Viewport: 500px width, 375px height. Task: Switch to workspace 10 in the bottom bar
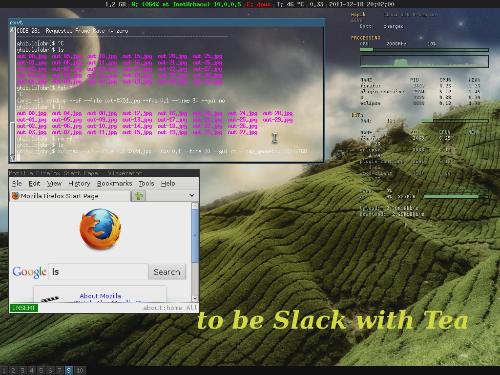coord(80,370)
